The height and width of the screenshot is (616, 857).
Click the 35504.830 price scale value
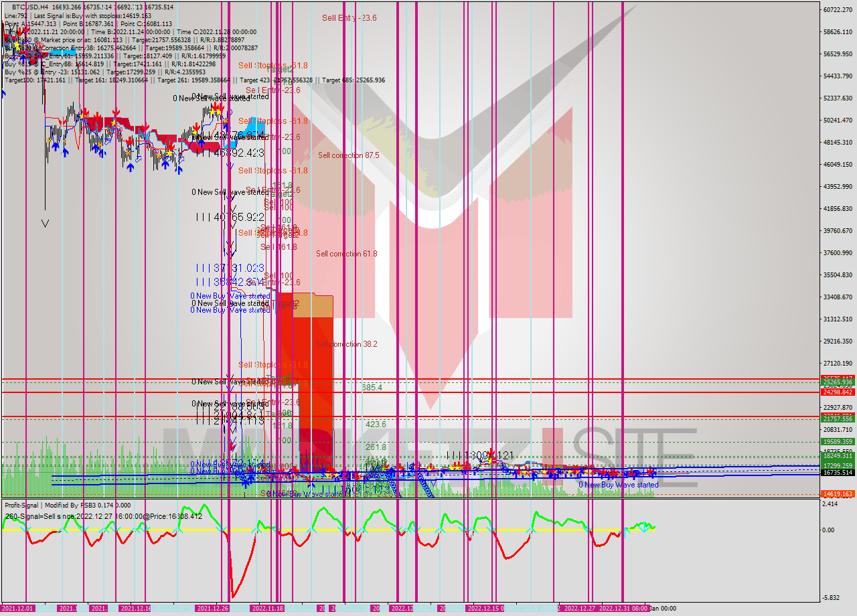837,275
